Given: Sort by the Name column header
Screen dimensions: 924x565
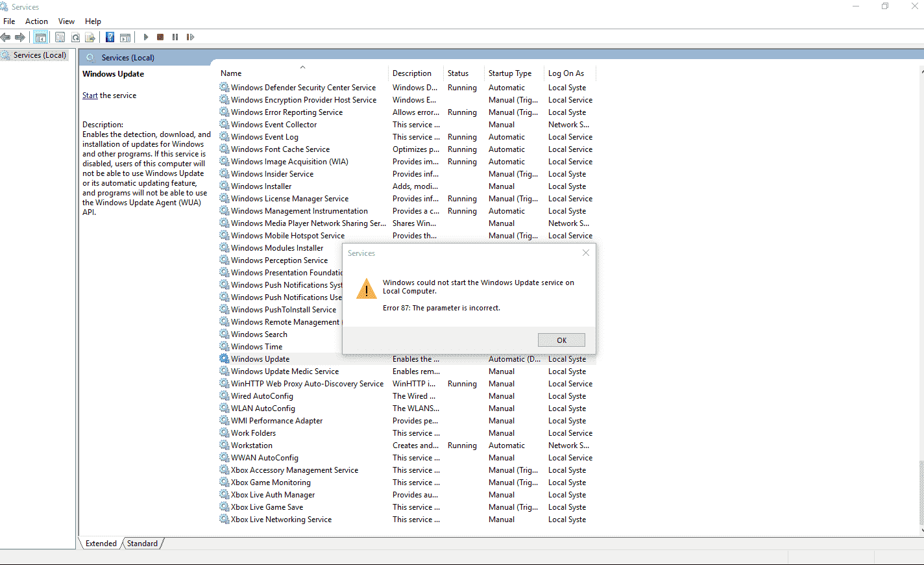Looking at the screenshot, I should pos(302,73).
